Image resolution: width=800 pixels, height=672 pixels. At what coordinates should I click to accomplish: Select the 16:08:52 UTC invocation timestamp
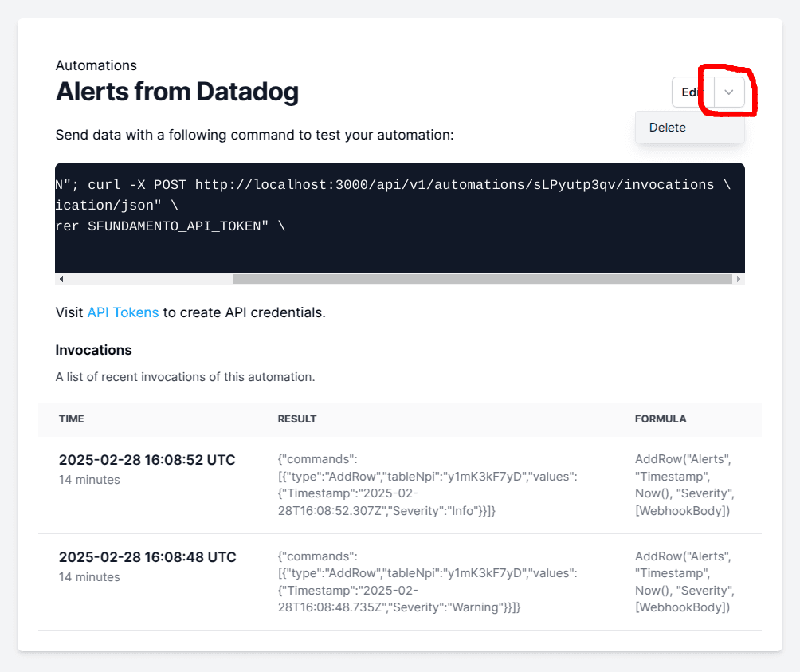[147, 460]
